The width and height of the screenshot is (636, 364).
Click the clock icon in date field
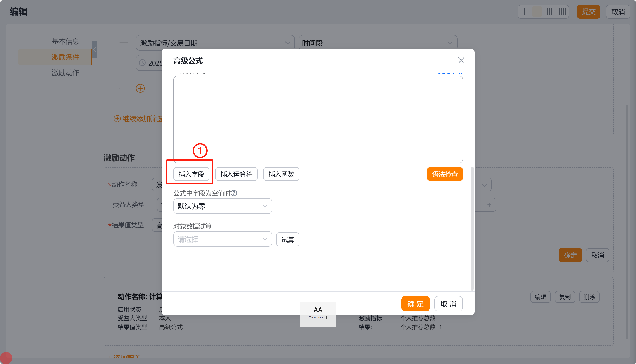tap(142, 63)
